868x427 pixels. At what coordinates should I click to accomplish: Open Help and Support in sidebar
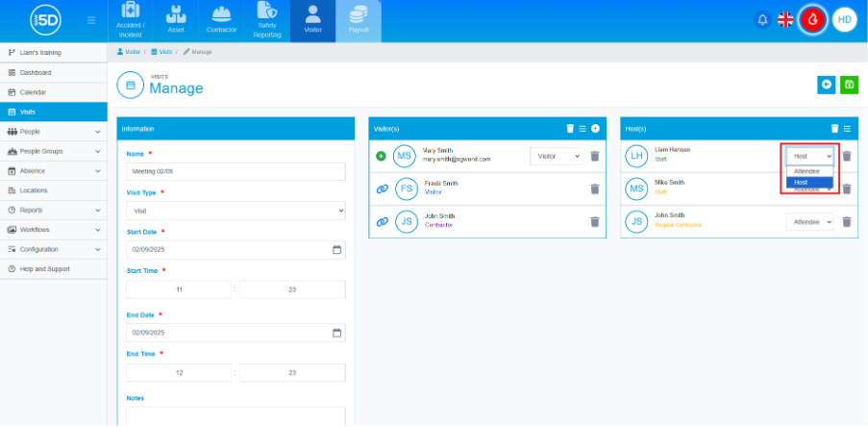pyautogui.click(x=54, y=268)
